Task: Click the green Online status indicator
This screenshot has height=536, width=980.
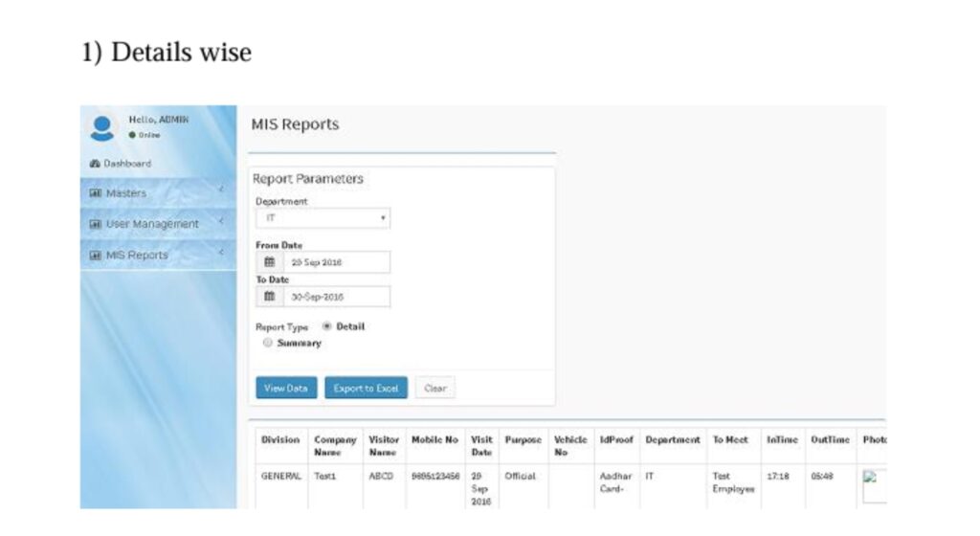Action: click(x=133, y=136)
